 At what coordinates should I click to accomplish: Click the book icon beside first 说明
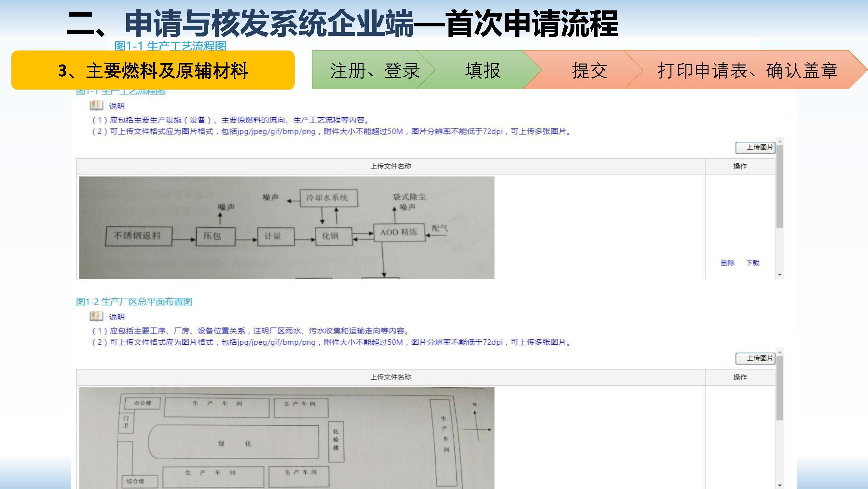coord(96,106)
